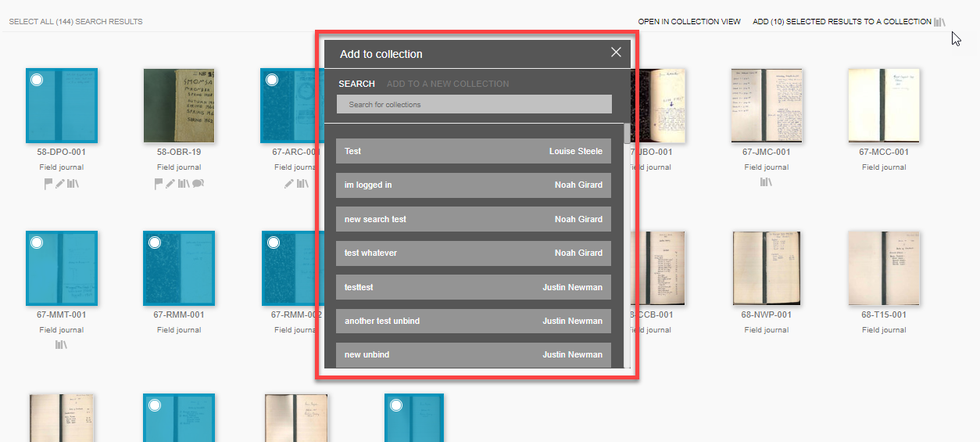Deselect the 67-ARC-001 selection circle
The height and width of the screenshot is (442, 980).
pos(272,80)
